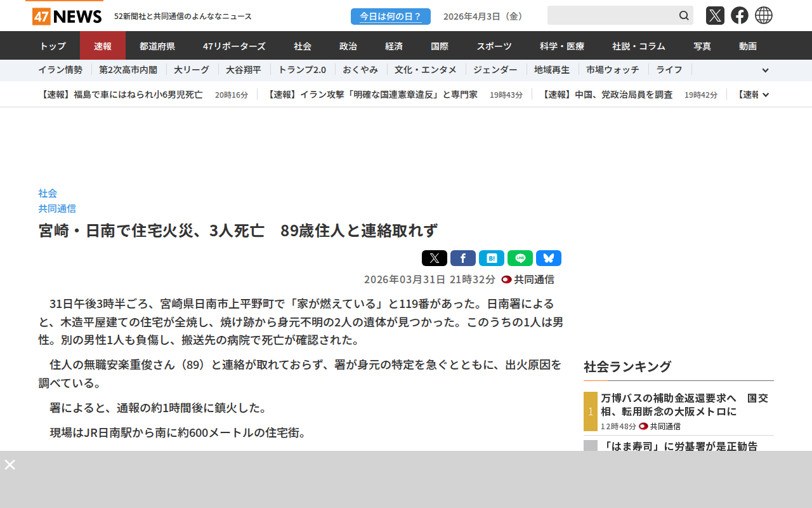
Task: Click the search magnifier icon
Action: click(684, 15)
